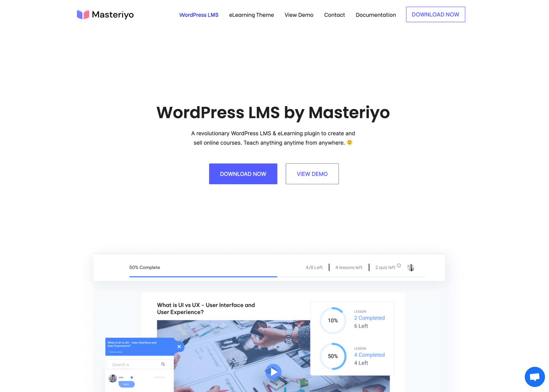This screenshot has height=392, width=549.
Task: Click the '4 lessons left' text
Action: point(349,268)
